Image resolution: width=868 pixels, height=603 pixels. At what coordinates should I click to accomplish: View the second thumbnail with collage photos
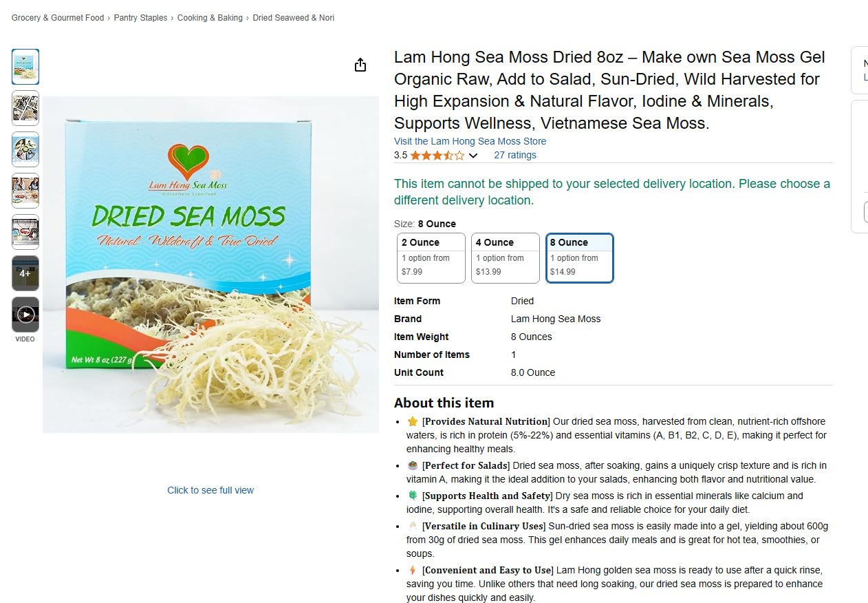[25, 108]
